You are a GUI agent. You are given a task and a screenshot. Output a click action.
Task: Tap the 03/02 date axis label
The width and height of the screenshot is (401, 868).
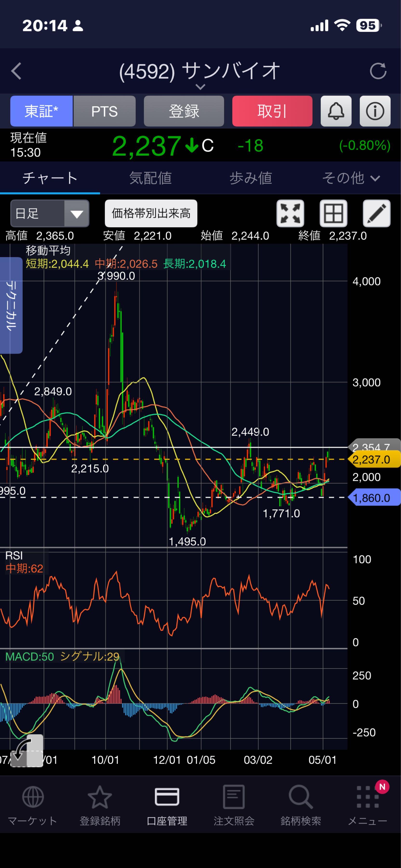[258, 760]
